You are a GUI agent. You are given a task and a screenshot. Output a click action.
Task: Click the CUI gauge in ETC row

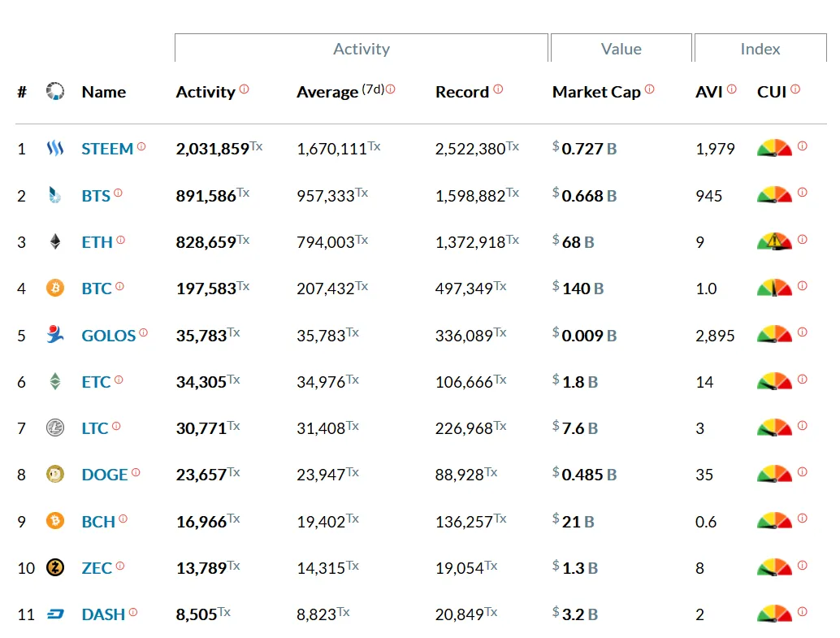click(x=774, y=381)
